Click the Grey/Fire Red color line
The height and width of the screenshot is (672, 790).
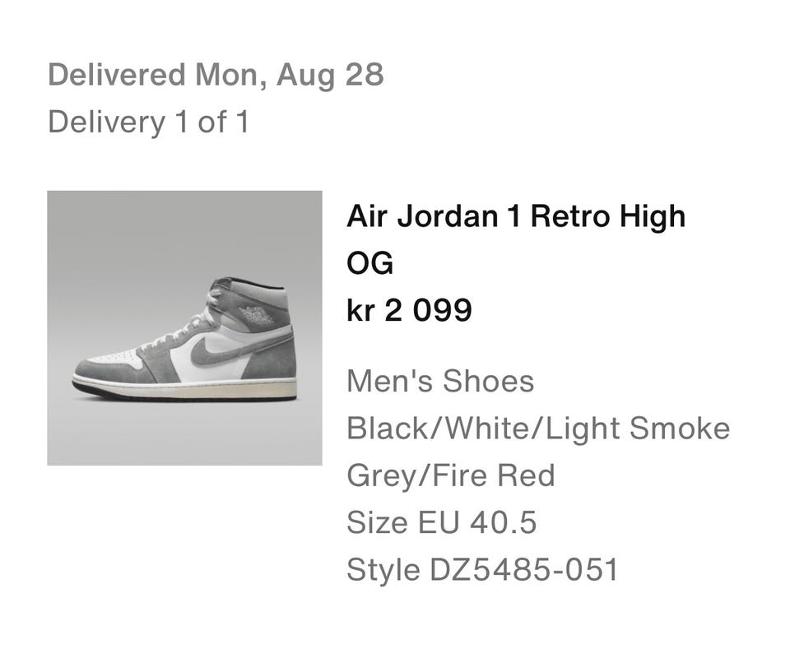[451, 475]
